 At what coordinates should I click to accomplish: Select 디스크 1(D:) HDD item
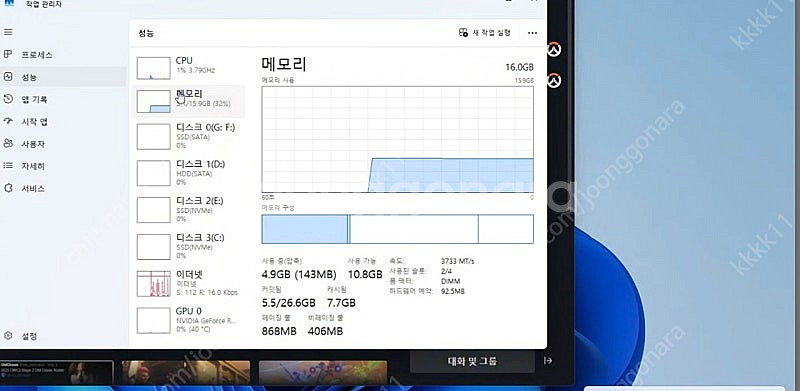pos(188,173)
